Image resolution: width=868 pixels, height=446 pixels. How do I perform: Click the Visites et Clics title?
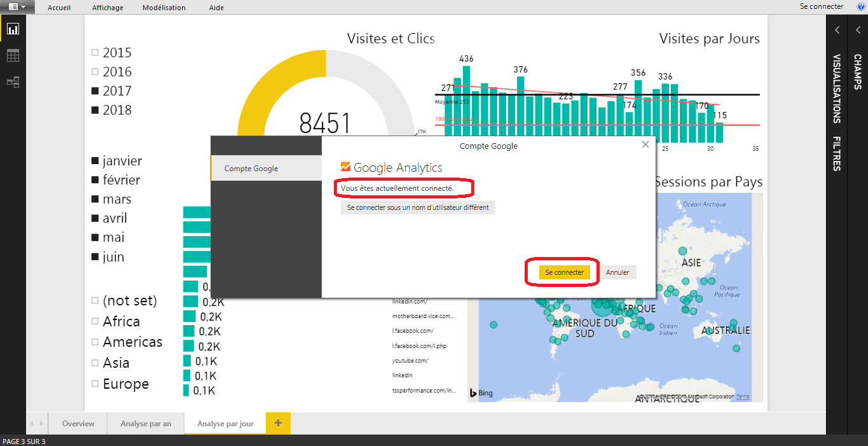click(391, 38)
